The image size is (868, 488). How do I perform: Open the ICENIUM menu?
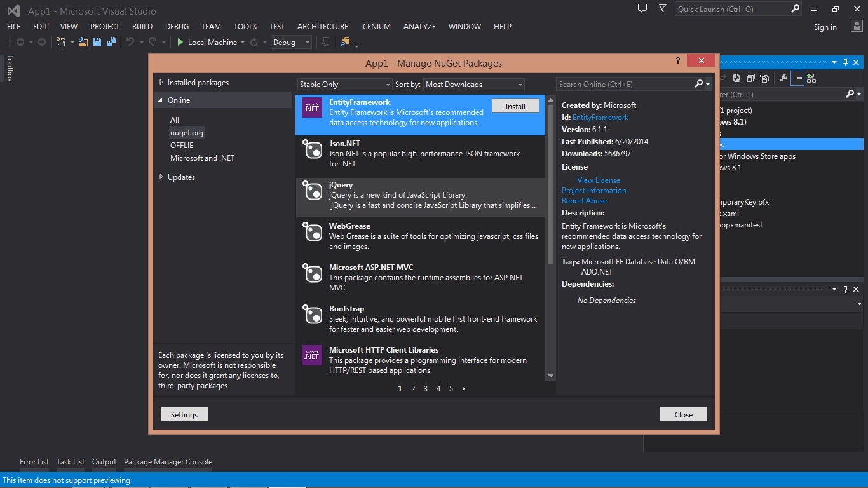(x=376, y=26)
